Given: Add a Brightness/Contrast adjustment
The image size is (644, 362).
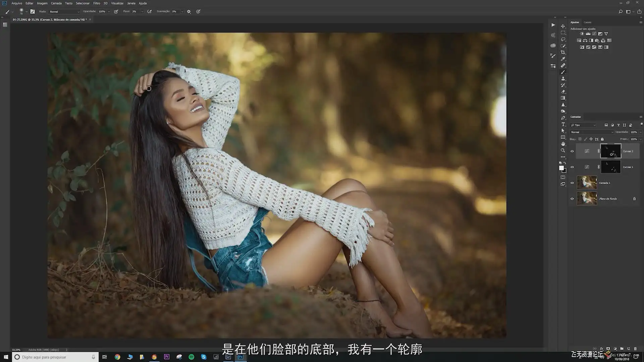Looking at the screenshot, I should tap(582, 34).
